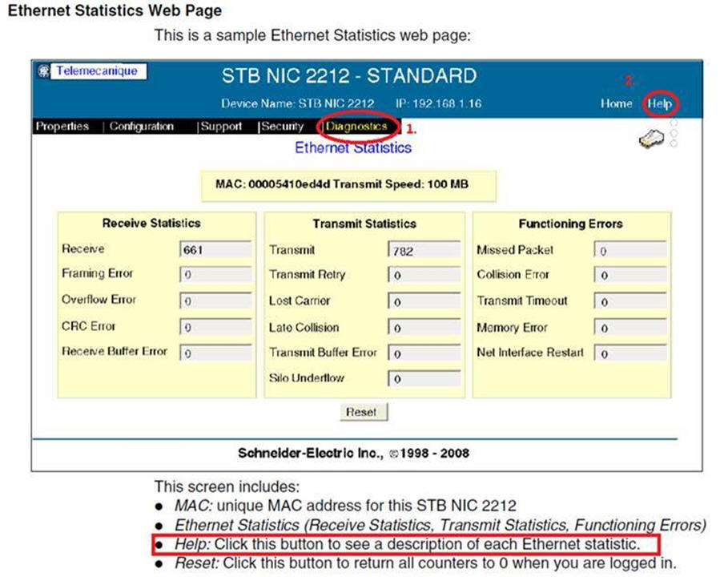Screen dimensions: 728x577
Task: Click the Reset button
Action: point(364,412)
